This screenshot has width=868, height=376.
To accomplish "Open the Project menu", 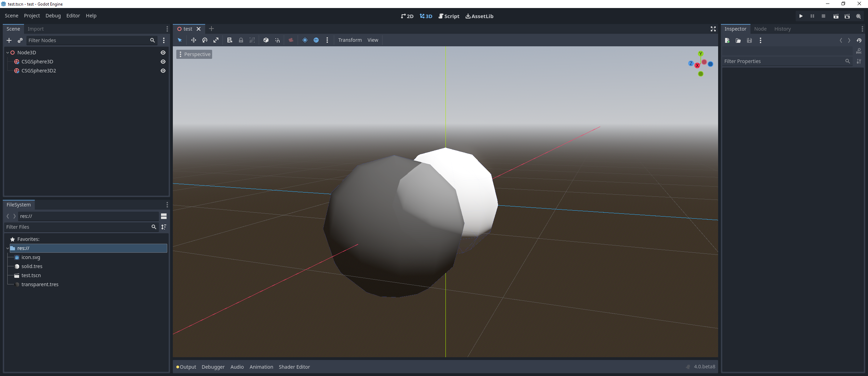I will [x=32, y=15].
